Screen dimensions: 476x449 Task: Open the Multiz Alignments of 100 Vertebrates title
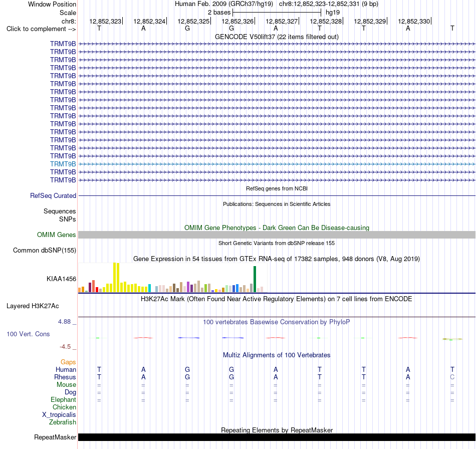point(277,355)
